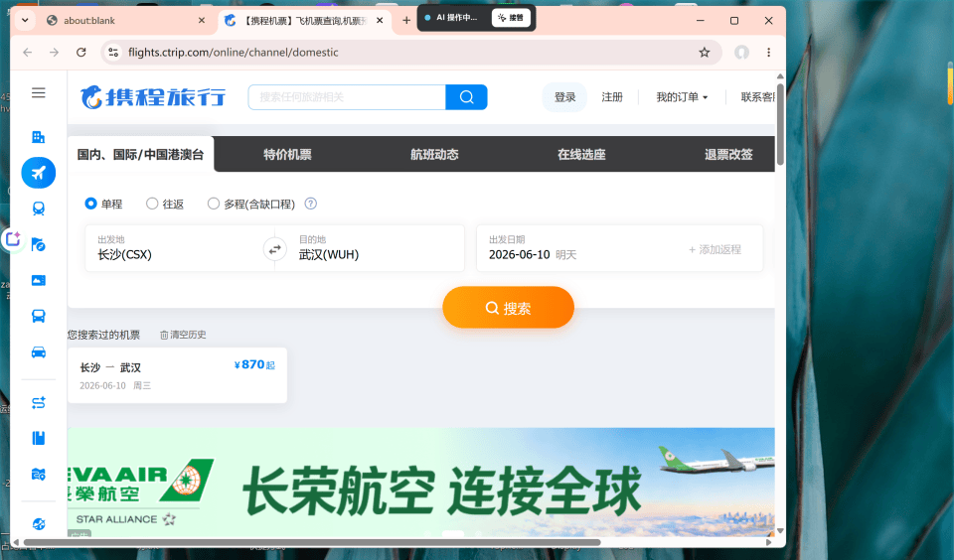Click the 接管 takeover button

(511, 18)
